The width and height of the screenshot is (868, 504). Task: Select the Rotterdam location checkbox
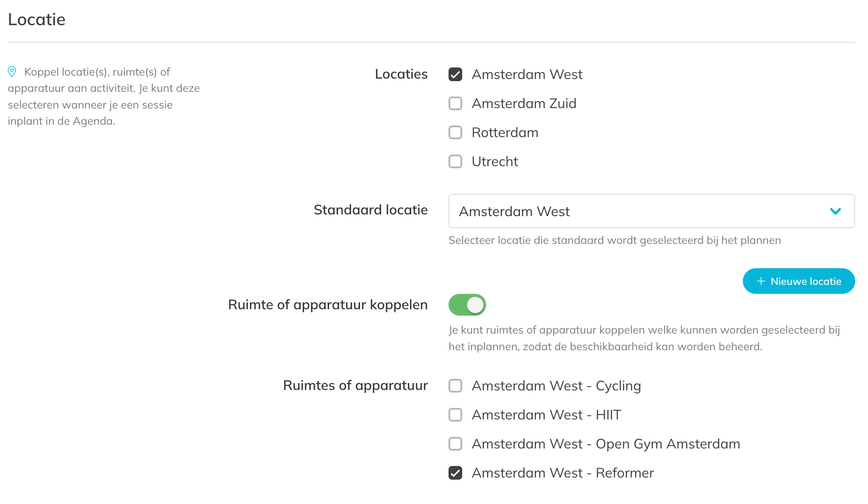[455, 132]
